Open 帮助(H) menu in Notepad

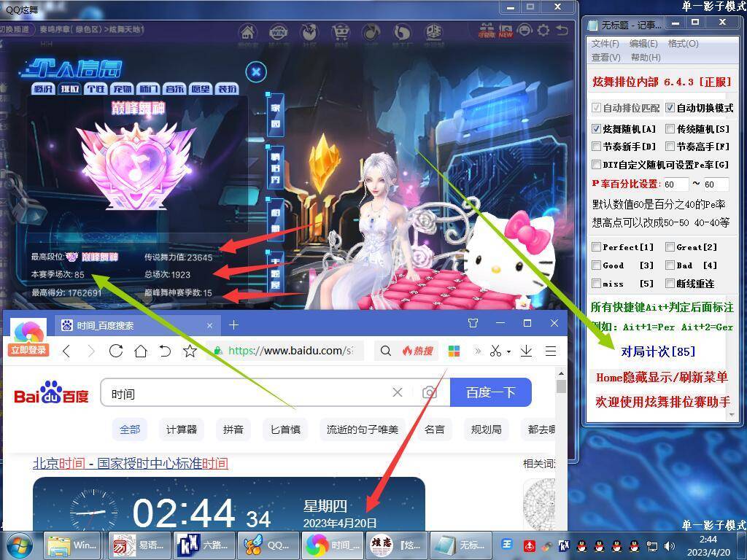pos(646,57)
